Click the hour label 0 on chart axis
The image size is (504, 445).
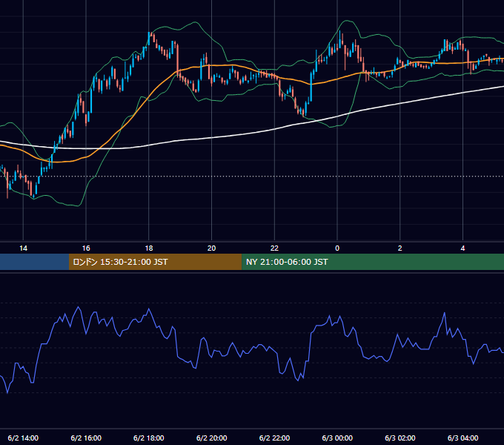coord(337,248)
